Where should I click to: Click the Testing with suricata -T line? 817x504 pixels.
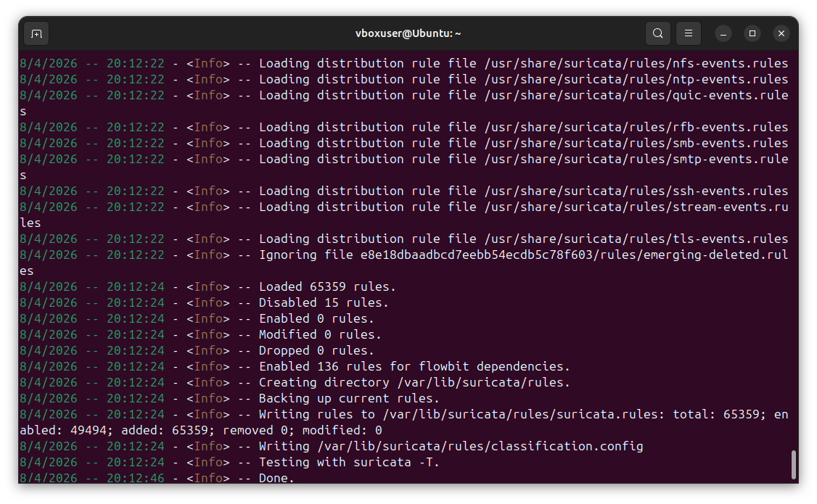pos(348,462)
